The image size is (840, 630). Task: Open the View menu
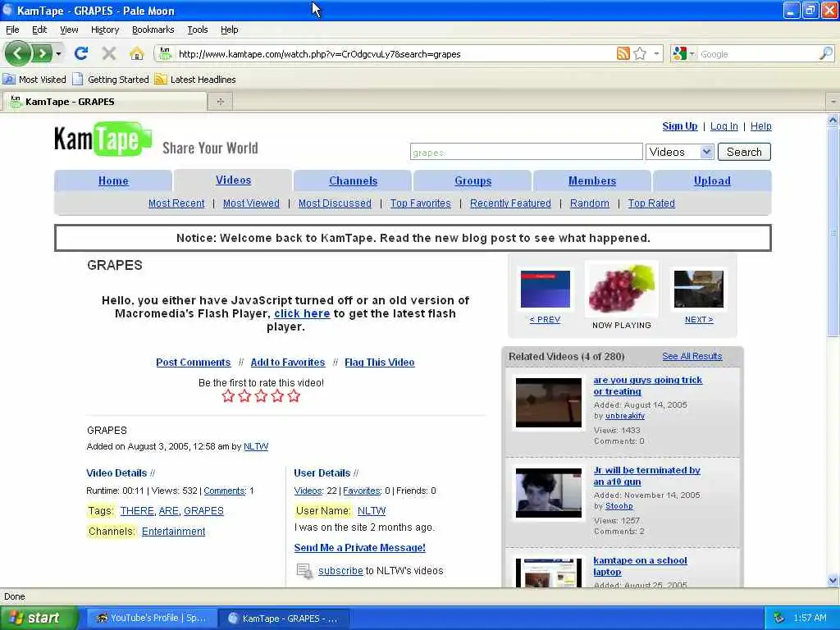69,30
